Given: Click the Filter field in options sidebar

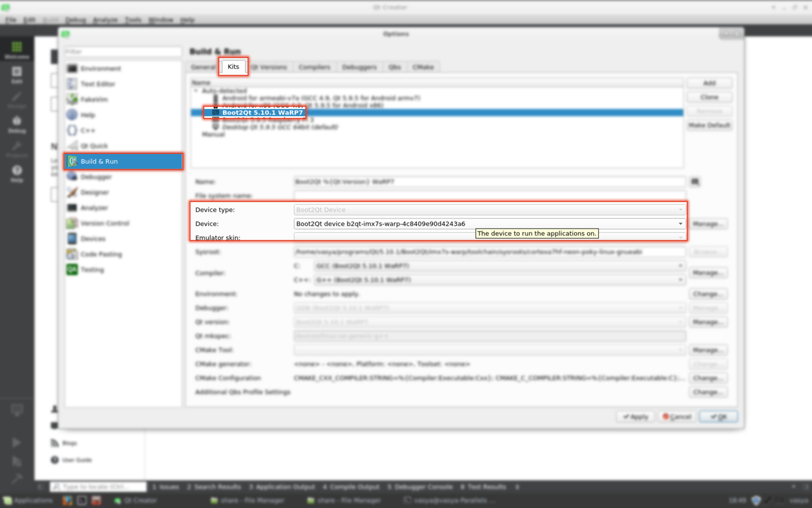Looking at the screenshot, I should coord(123,51).
